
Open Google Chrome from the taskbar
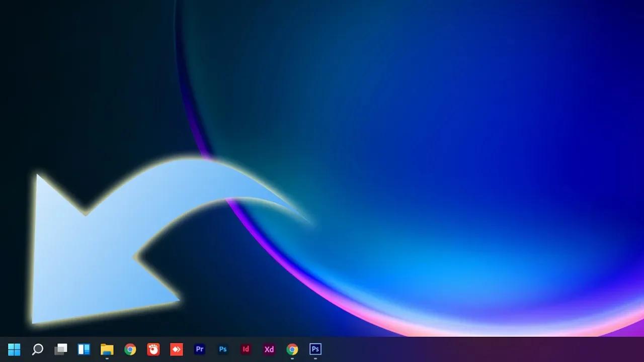coord(130,349)
